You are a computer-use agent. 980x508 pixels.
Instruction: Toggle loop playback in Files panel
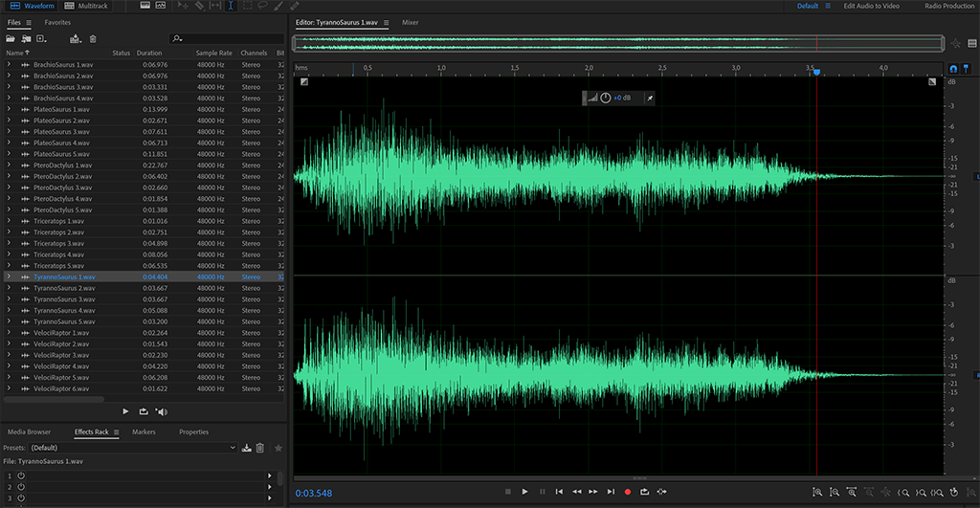pos(144,411)
